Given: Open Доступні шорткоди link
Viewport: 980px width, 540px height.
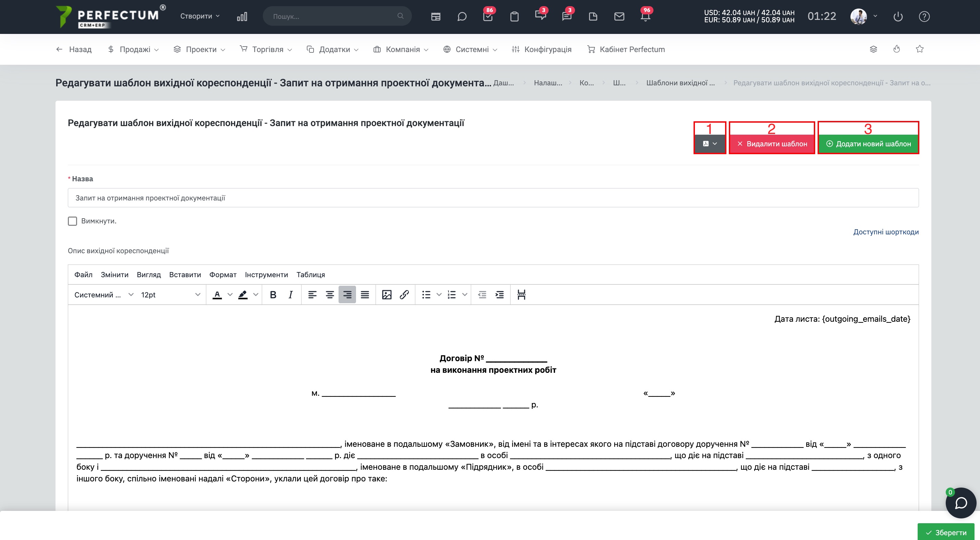Looking at the screenshot, I should coord(886,232).
